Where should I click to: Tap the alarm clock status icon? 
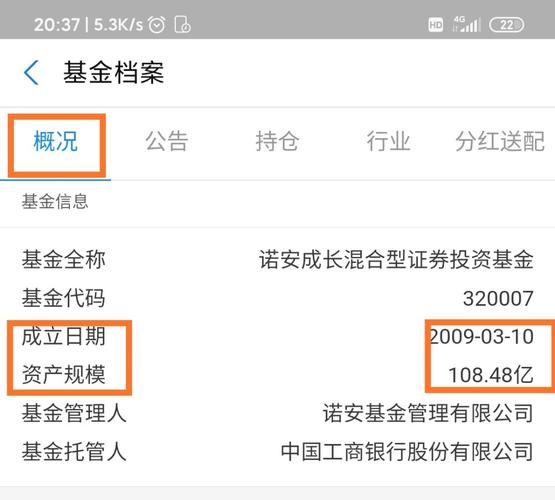156,25
